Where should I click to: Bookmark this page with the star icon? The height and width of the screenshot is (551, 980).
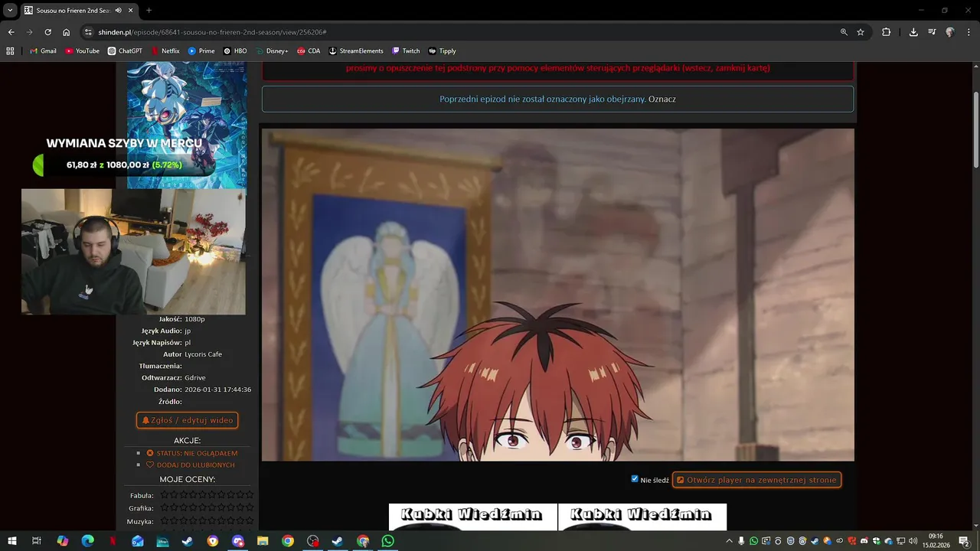(861, 32)
